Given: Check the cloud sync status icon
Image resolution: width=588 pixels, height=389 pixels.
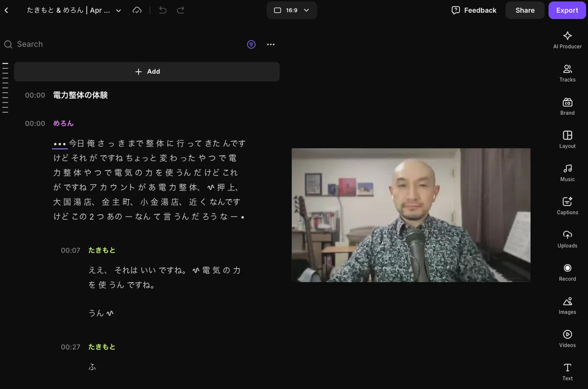Looking at the screenshot, I should [137, 10].
